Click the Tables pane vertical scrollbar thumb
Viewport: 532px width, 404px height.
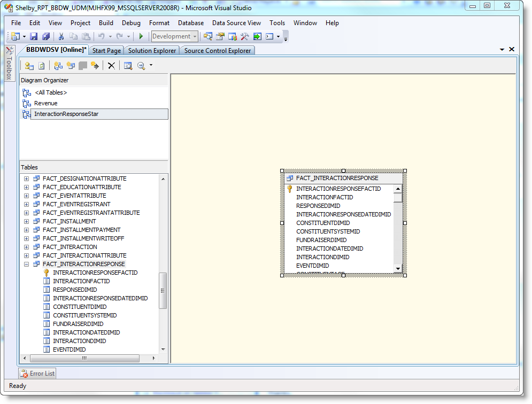pyautogui.click(x=163, y=290)
